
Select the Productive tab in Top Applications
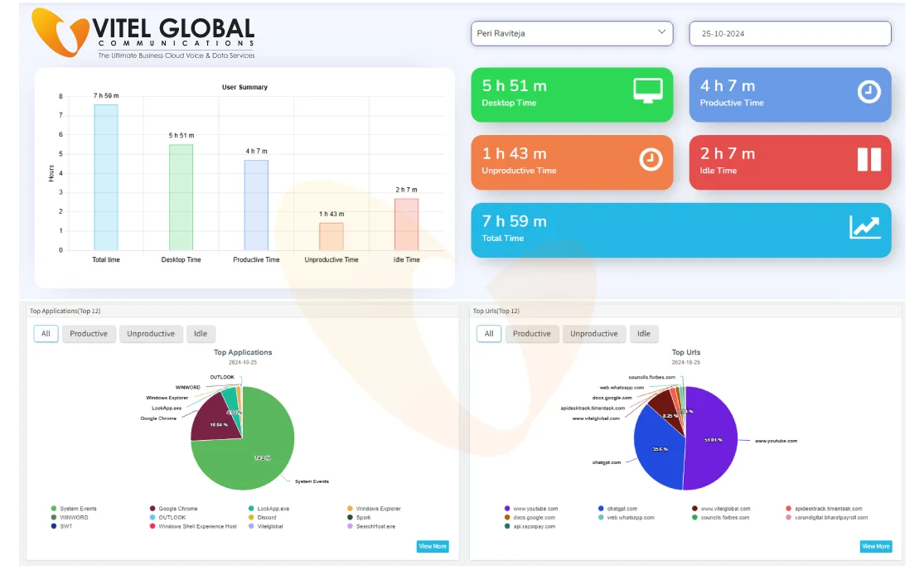coord(89,334)
